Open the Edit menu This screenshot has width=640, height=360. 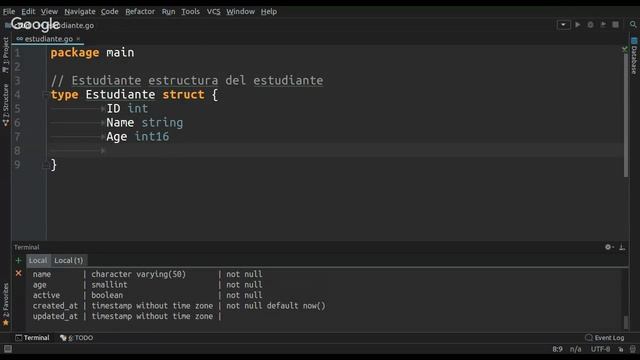pos(28,11)
